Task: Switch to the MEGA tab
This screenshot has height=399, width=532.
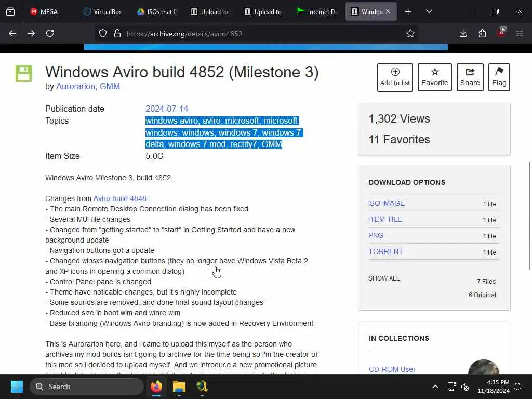Action: (44, 12)
